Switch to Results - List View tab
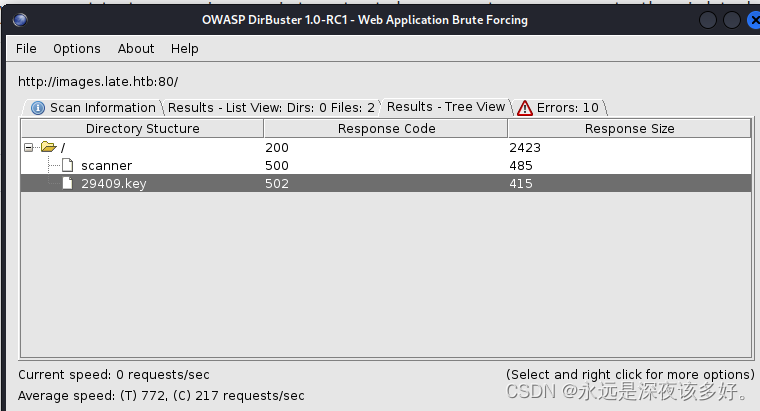Screen dimensions: 760x411 click(271, 107)
